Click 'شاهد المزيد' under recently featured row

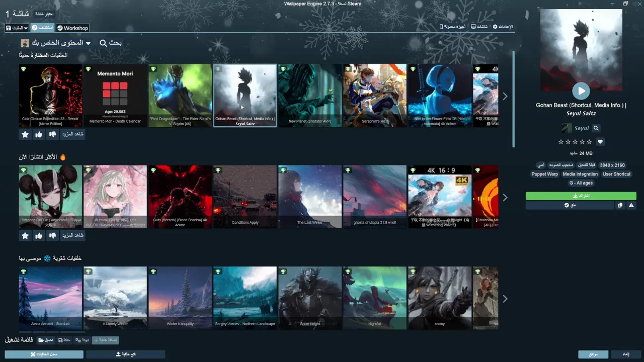(x=72, y=134)
